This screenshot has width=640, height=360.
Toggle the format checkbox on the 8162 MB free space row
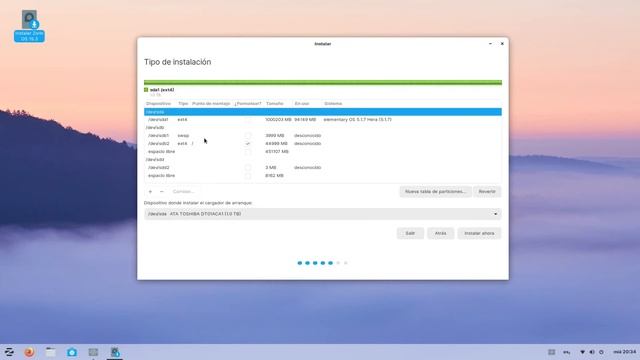248,176
